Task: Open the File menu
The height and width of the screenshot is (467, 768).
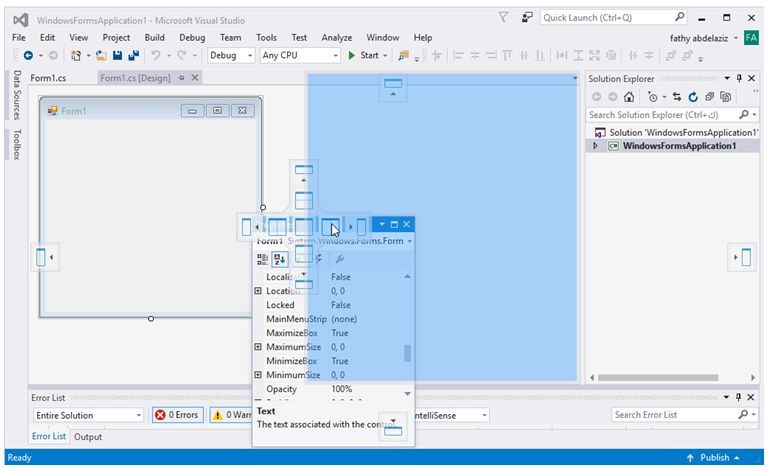Action: (x=19, y=38)
